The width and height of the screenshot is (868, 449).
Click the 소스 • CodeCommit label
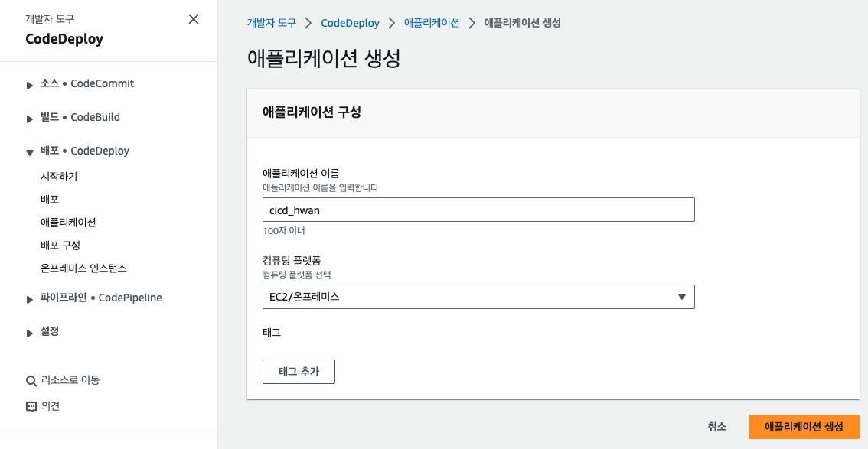[x=87, y=83]
